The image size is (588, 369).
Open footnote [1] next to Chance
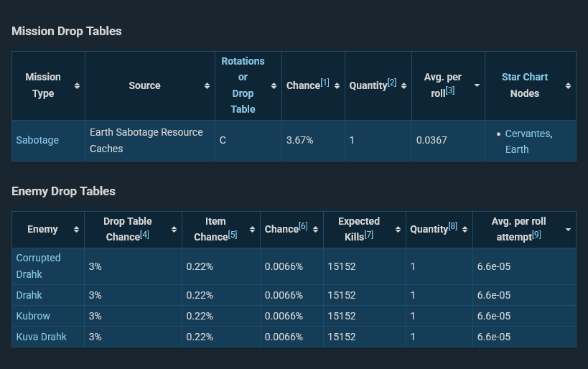(x=325, y=82)
